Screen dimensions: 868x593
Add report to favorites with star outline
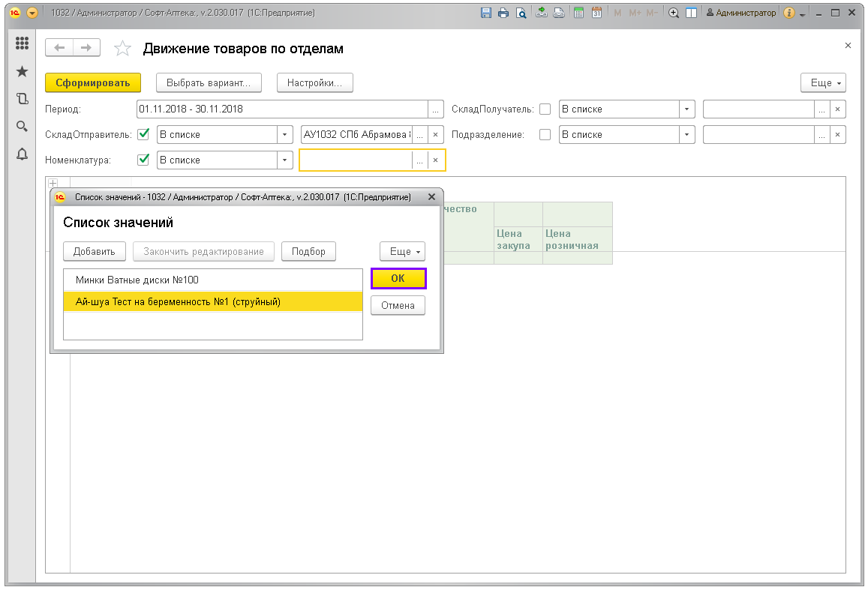[x=122, y=49]
